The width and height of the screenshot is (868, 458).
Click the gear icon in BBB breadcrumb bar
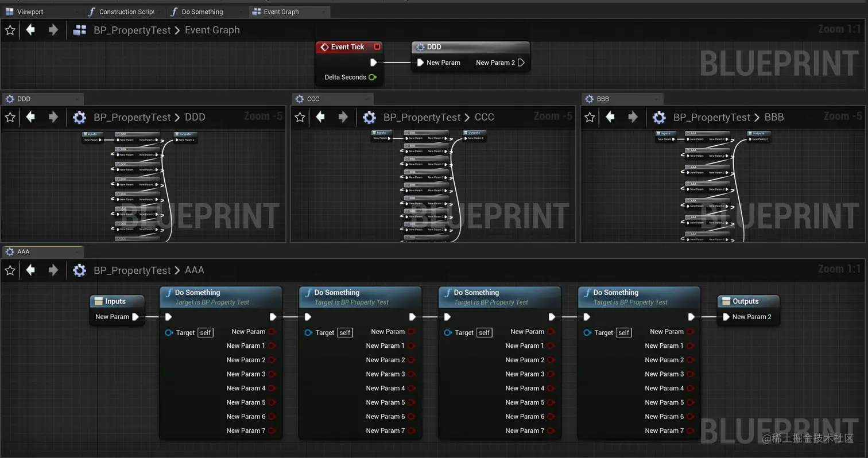659,117
